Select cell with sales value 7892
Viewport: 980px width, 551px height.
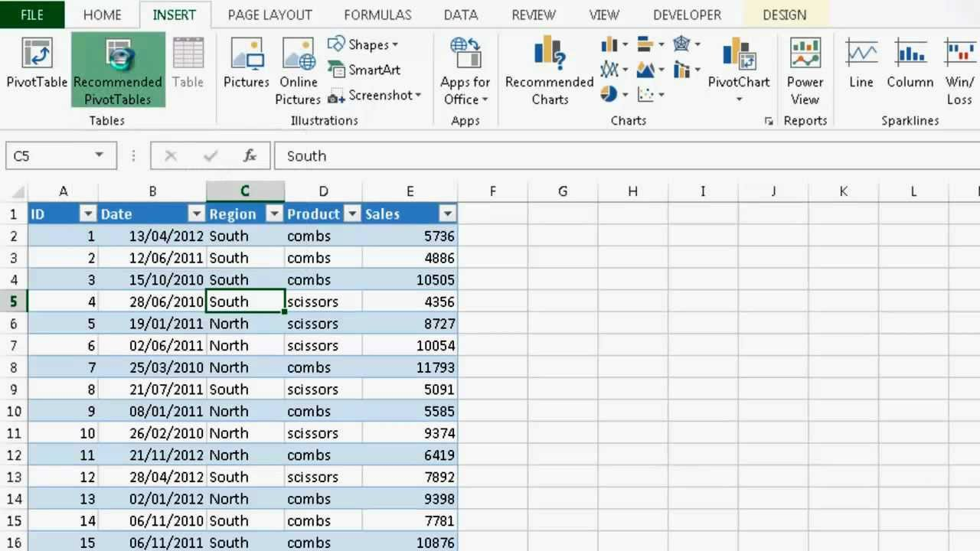coord(410,477)
